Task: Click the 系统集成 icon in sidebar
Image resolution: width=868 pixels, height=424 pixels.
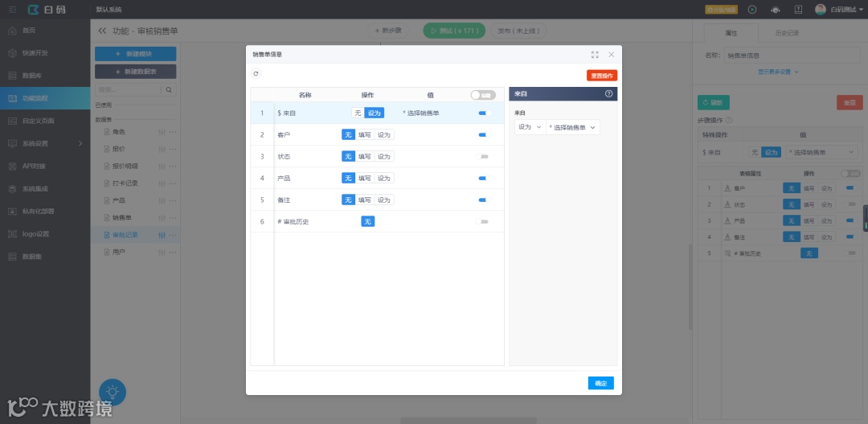Action: pos(12,188)
